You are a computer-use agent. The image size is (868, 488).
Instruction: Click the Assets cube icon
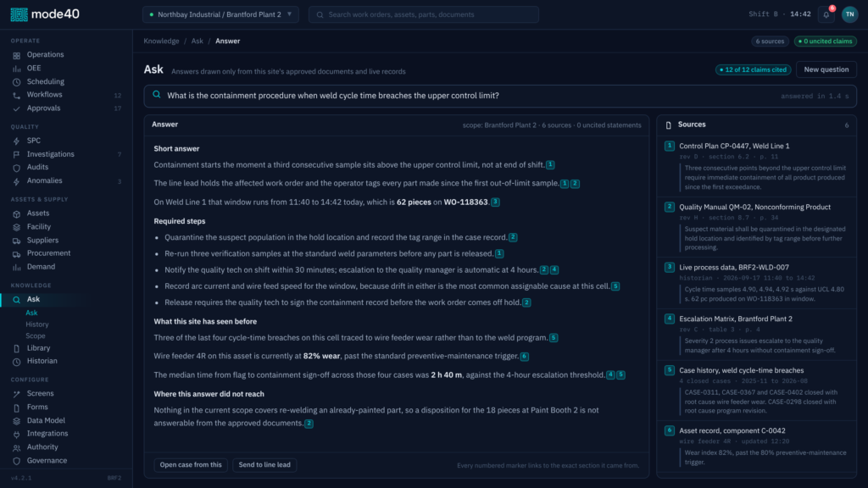17,213
